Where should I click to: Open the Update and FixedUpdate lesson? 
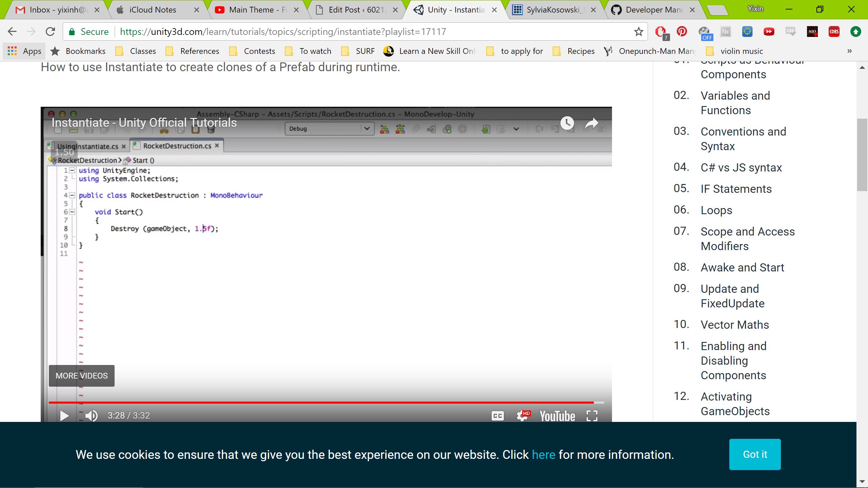(x=732, y=296)
